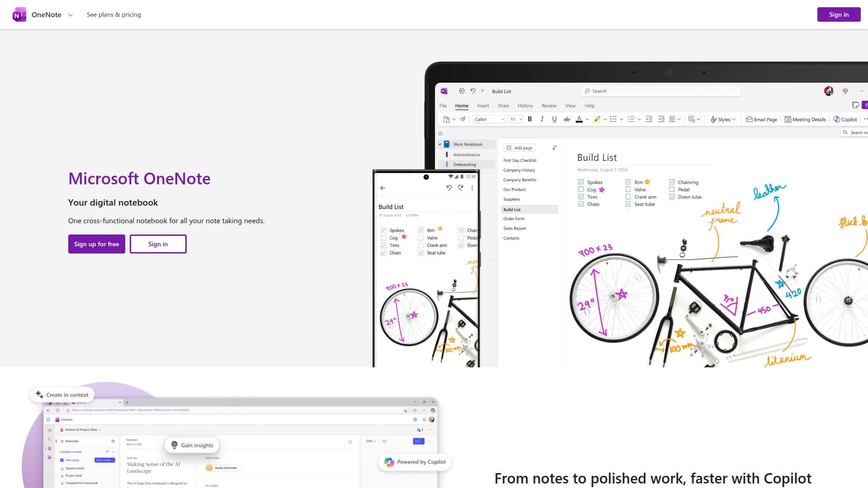Open the File menu in the tablet window

coord(443,106)
